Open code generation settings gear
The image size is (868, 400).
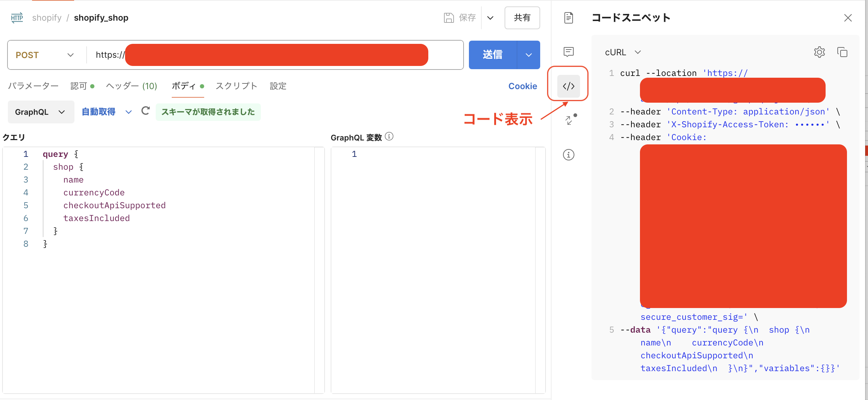coord(820,52)
